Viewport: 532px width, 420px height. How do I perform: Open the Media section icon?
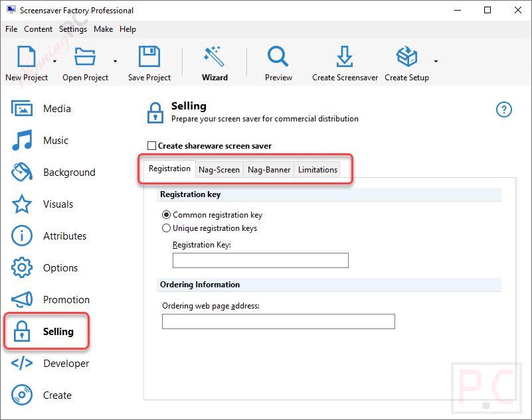coord(22,108)
